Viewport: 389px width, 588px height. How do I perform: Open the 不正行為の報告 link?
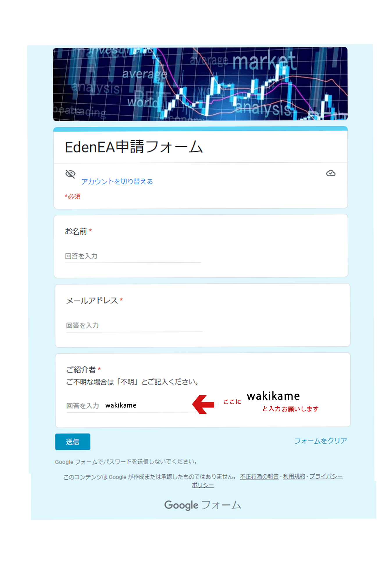click(x=259, y=476)
